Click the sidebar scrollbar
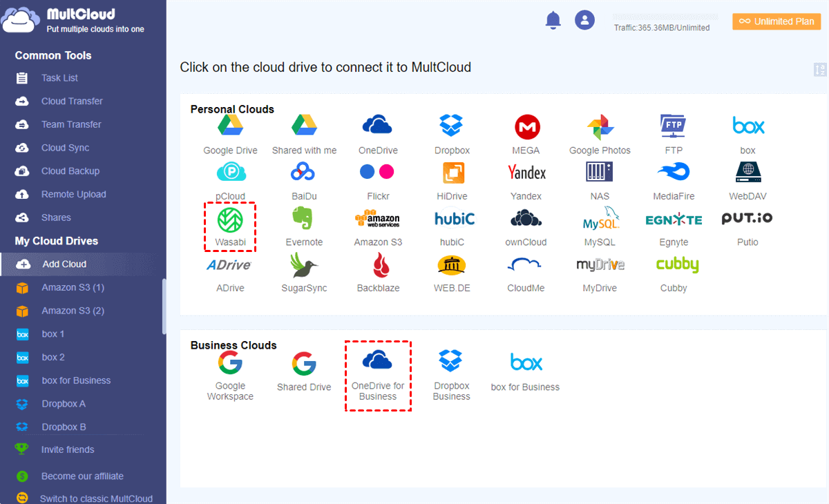The image size is (829, 504). [x=164, y=307]
